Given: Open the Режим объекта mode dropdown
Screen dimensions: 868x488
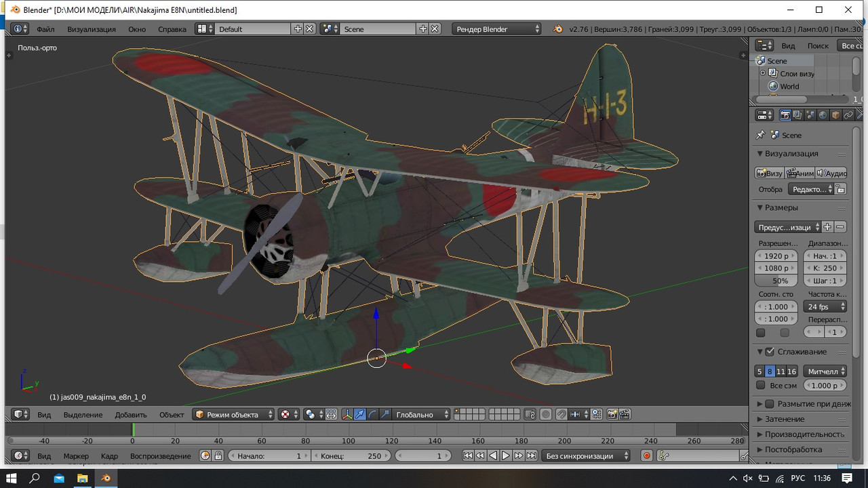Looking at the screenshot, I should click(x=234, y=414).
